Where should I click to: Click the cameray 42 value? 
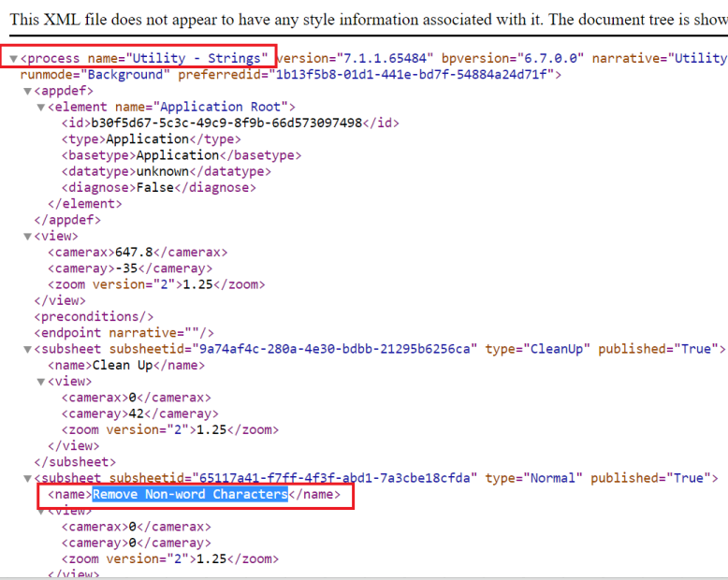pyautogui.click(x=136, y=413)
